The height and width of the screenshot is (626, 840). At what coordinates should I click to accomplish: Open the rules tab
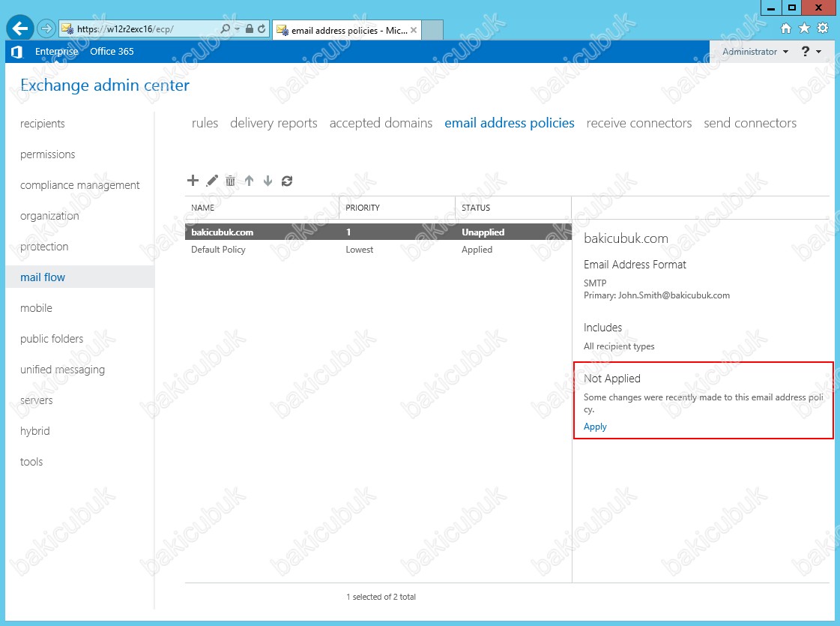click(x=205, y=123)
